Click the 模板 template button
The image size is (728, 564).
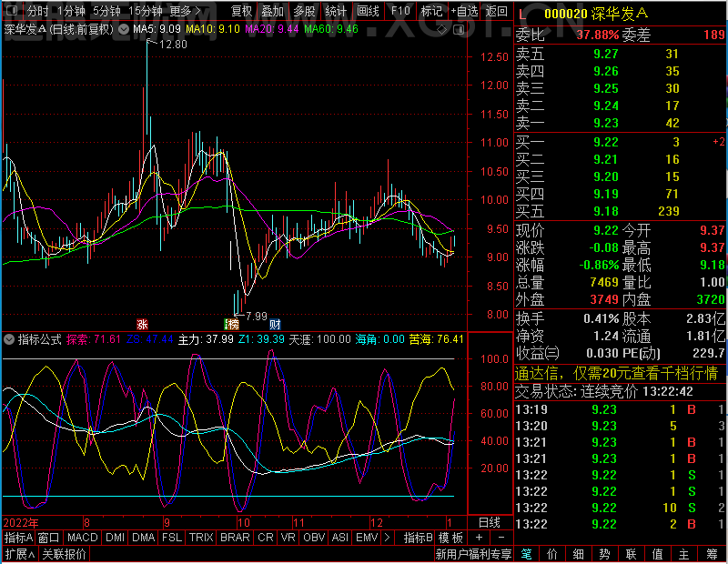pos(450,538)
